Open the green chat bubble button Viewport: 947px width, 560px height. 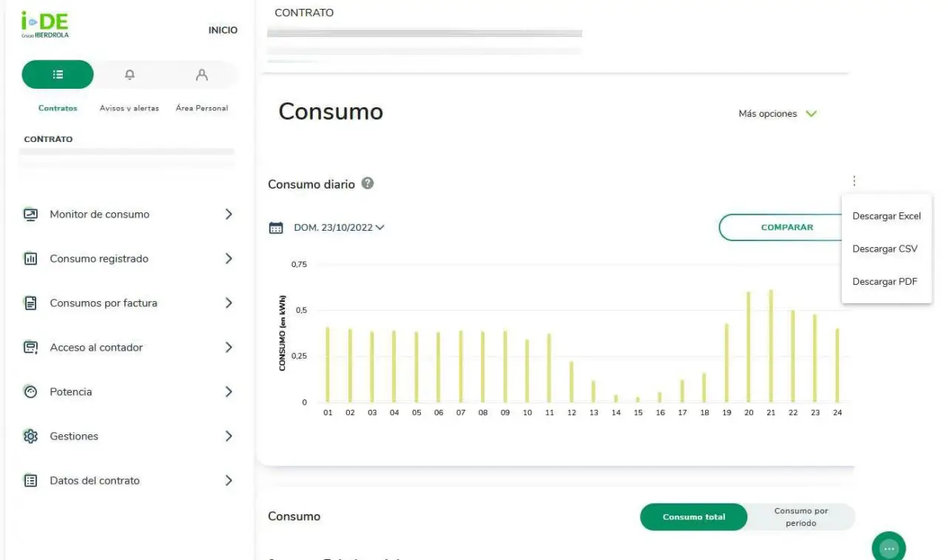[x=889, y=548]
